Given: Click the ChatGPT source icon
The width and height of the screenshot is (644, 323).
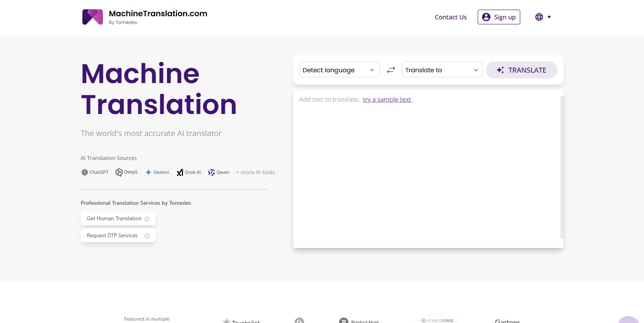Looking at the screenshot, I should click(85, 172).
